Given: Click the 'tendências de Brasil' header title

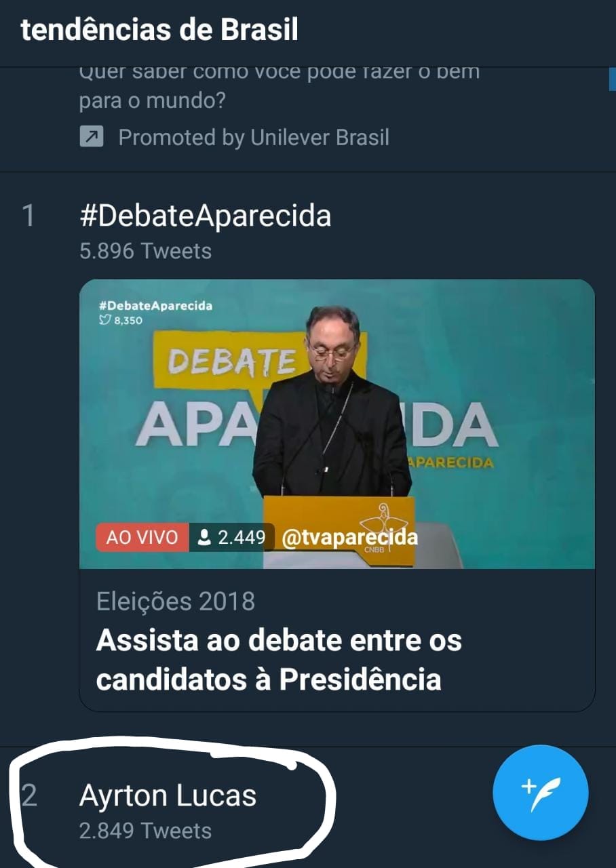Looking at the screenshot, I should tap(159, 31).
